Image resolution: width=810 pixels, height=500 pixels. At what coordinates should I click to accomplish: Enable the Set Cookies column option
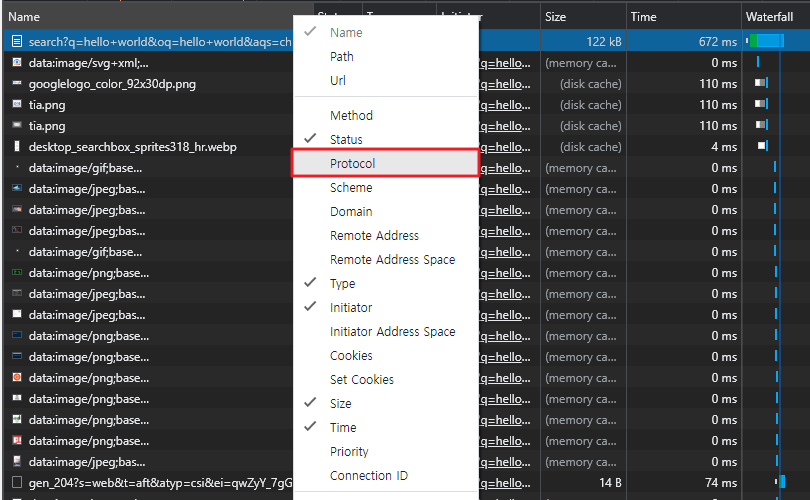385,380
